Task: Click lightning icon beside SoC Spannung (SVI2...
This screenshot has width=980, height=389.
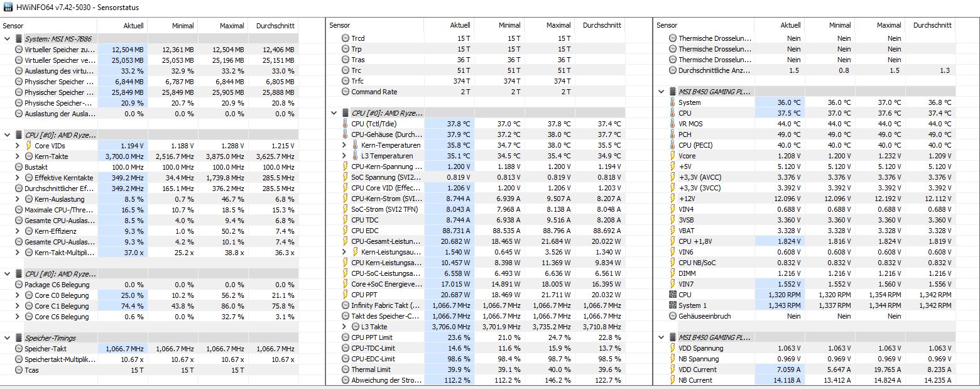Action: (x=345, y=177)
